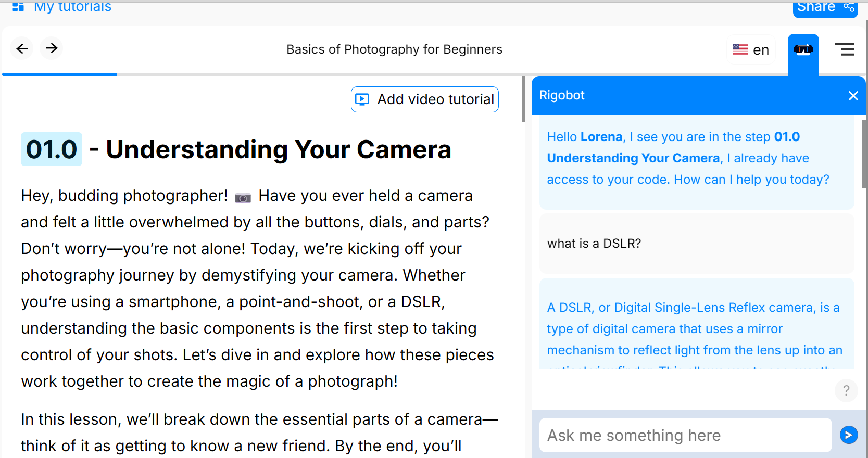Image resolution: width=868 pixels, height=458 pixels.
Task: Focus the Ask me something here field
Action: [685, 435]
